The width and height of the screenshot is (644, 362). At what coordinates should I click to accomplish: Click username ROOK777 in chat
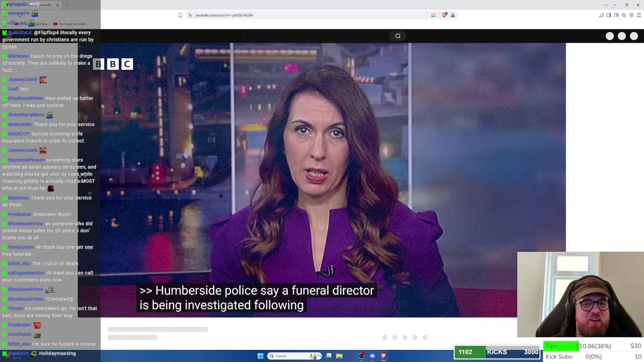click(19, 134)
